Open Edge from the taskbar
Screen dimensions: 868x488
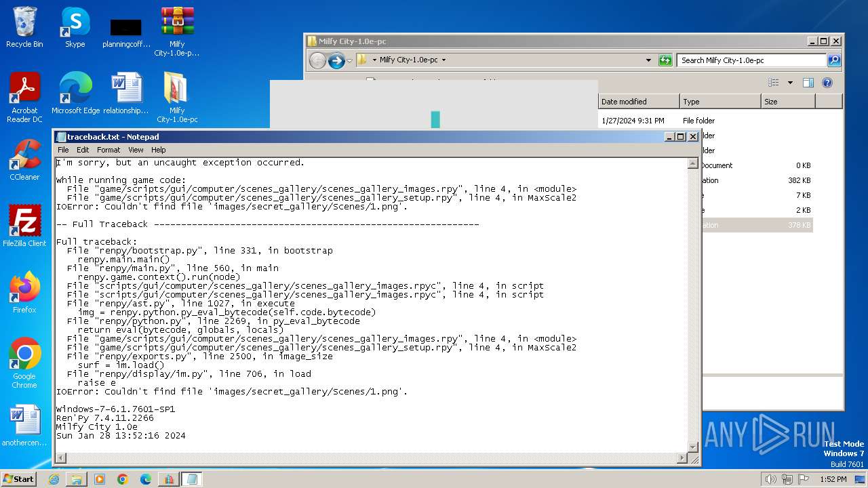point(146,479)
